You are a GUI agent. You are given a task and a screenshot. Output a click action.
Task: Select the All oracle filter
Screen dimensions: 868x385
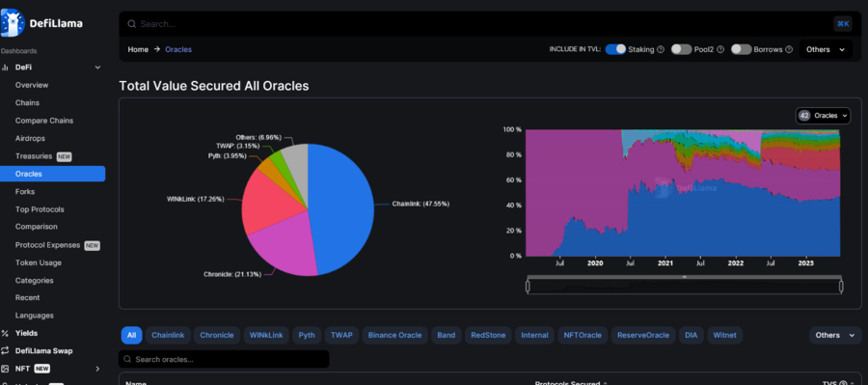(132, 335)
